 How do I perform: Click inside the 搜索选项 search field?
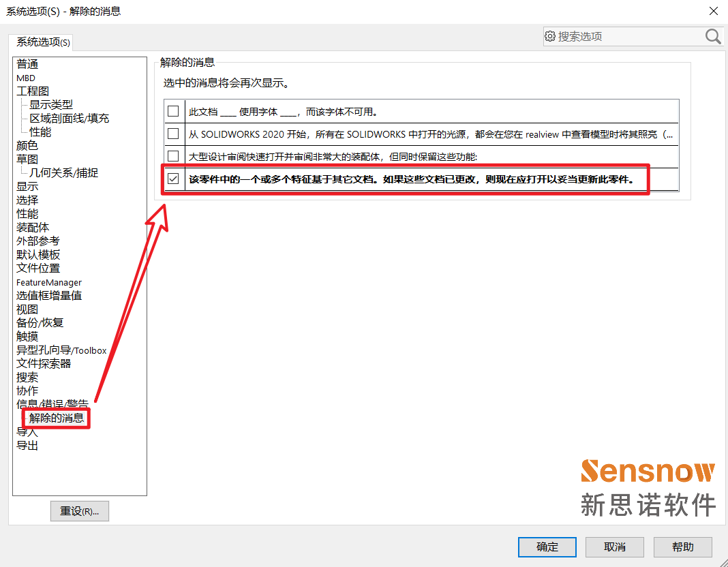coord(627,37)
